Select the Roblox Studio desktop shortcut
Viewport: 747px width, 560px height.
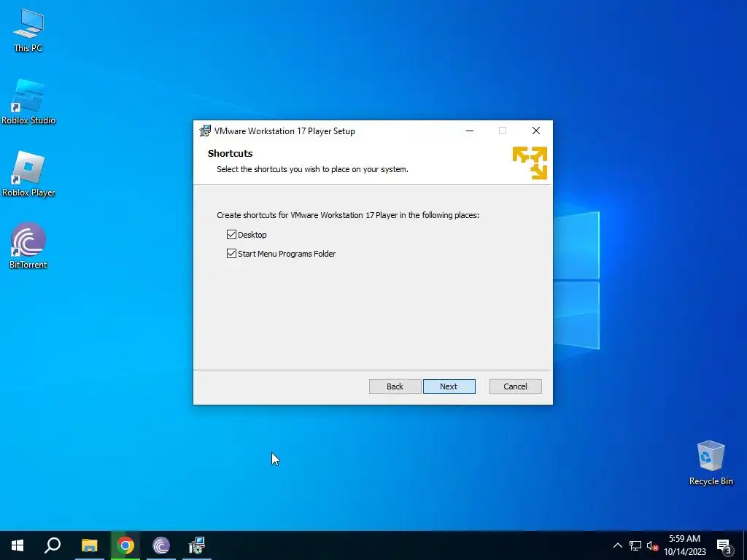point(28,101)
